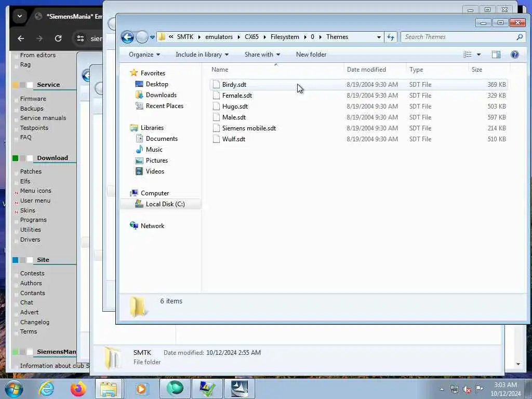Show hidden system tray icons

[442, 389]
